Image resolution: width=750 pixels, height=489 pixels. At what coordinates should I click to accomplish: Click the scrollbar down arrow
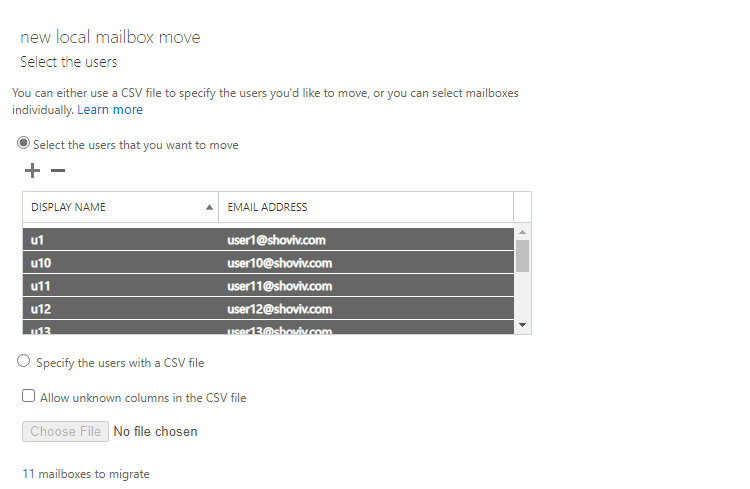(522, 325)
